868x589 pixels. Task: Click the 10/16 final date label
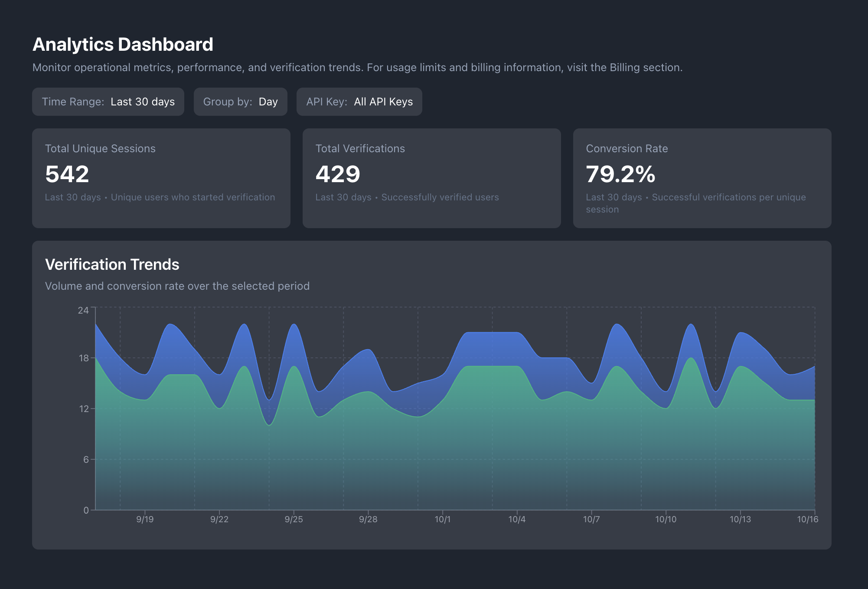point(807,519)
